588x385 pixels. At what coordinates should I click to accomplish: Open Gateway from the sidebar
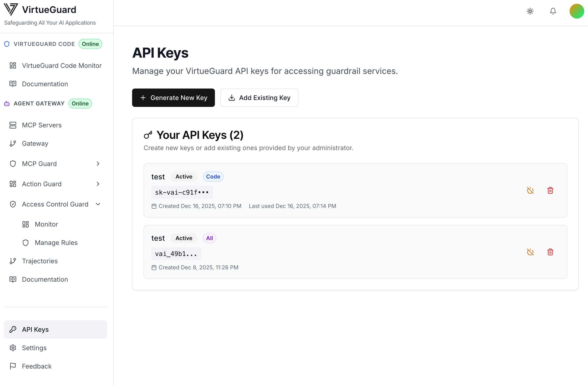(x=35, y=143)
